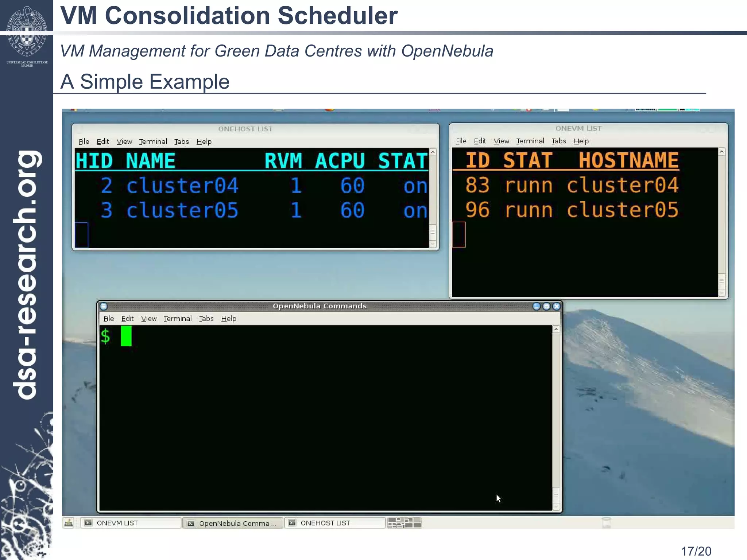Click the 'on' status for cluster05 host
The width and height of the screenshot is (747, 560).
(x=415, y=211)
